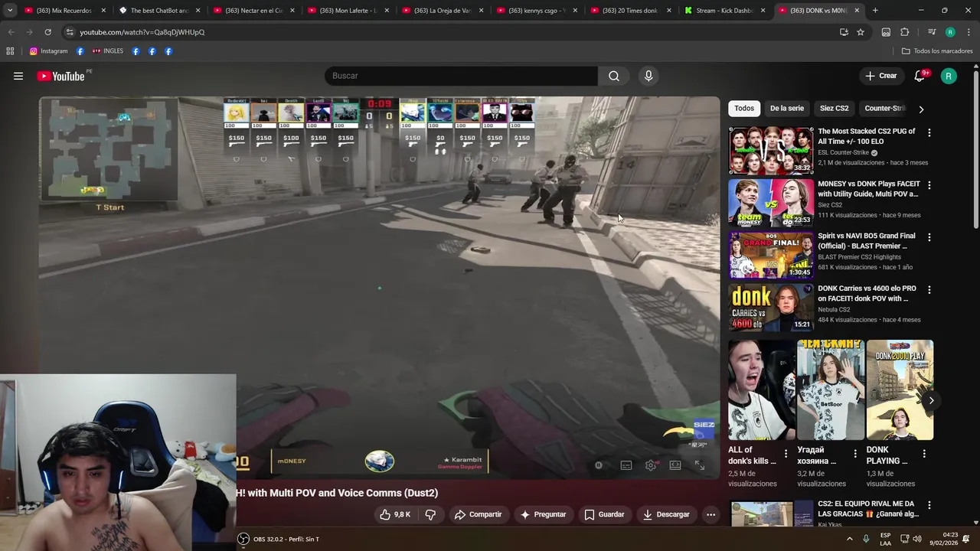Click the page vertical scrollbar
The image size is (980, 551).
[975, 150]
